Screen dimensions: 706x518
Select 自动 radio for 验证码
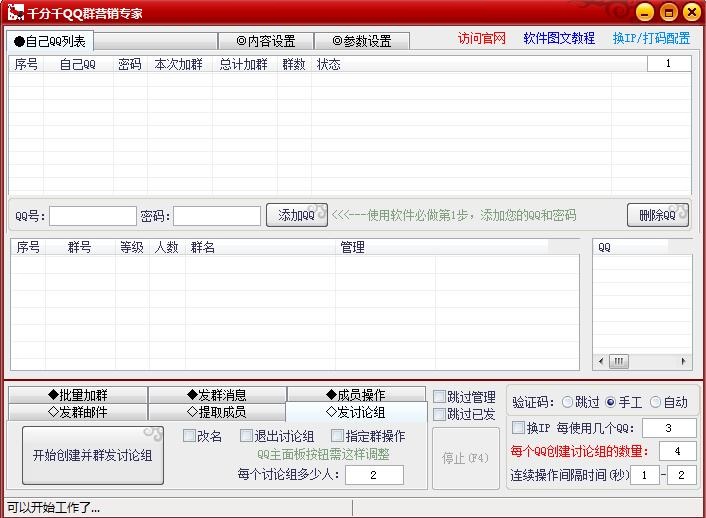655,402
